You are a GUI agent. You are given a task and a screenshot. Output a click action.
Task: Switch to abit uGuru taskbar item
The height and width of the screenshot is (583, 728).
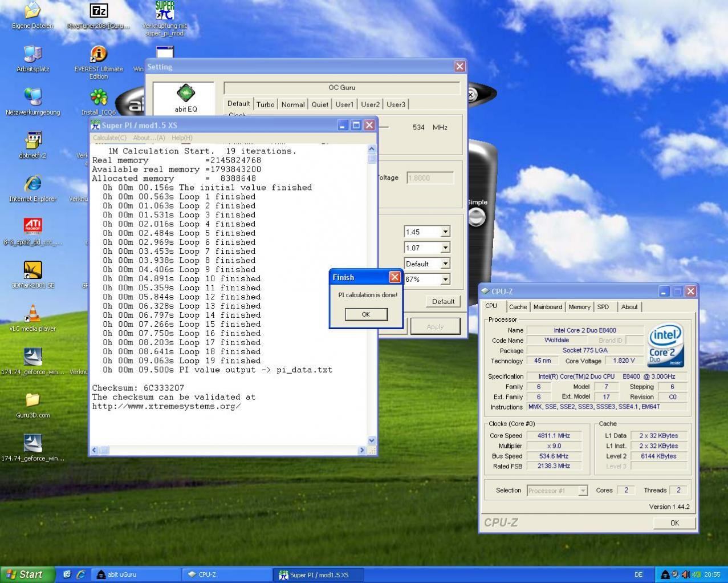click(x=137, y=574)
